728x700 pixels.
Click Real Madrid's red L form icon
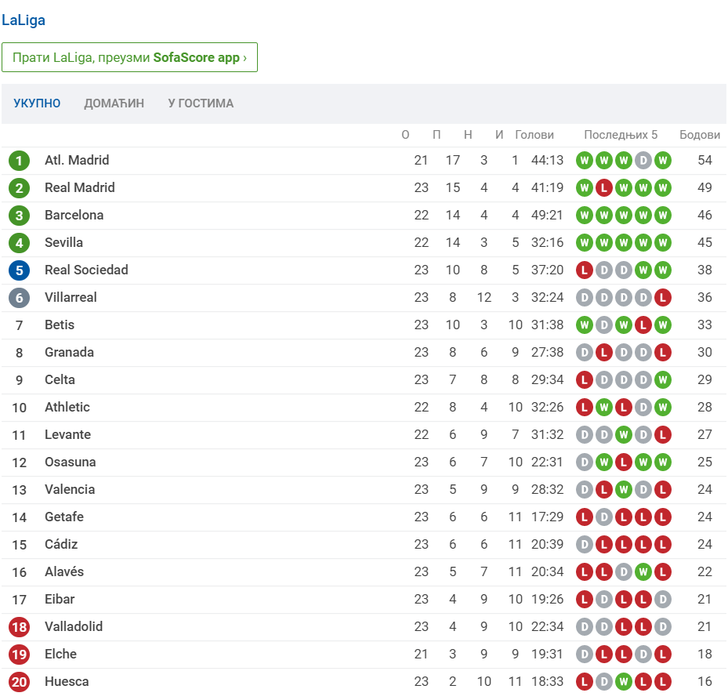click(x=604, y=188)
